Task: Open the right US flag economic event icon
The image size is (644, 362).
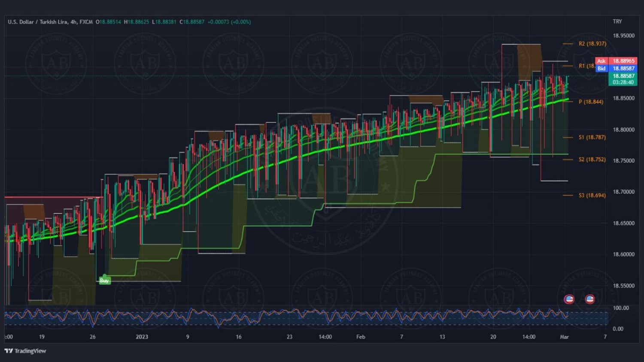Action: tap(590, 299)
